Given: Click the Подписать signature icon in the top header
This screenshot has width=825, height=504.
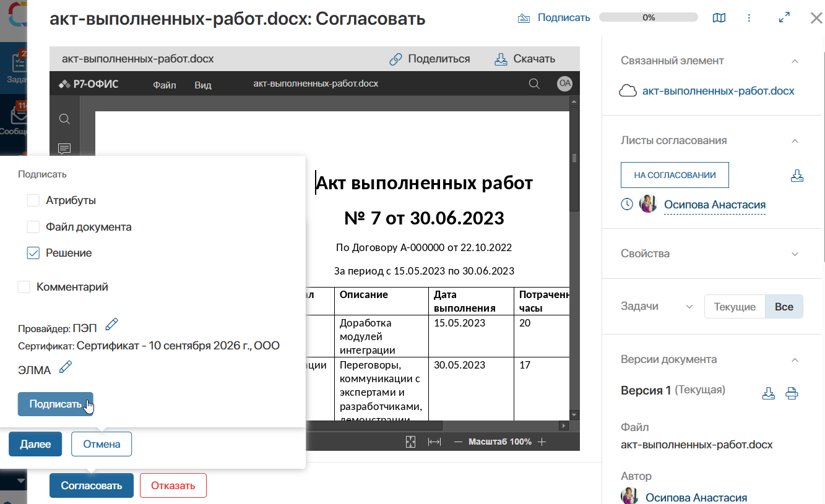Looking at the screenshot, I should [x=524, y=18].
